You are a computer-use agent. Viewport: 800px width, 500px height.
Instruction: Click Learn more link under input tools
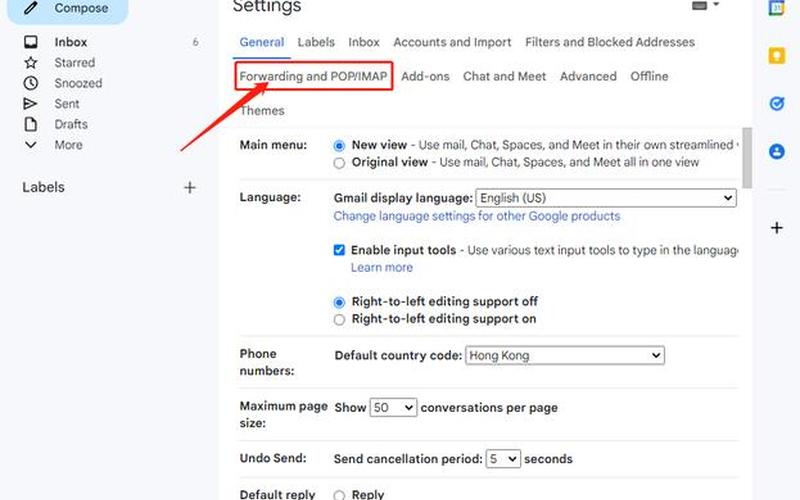(x=382, y=267)
